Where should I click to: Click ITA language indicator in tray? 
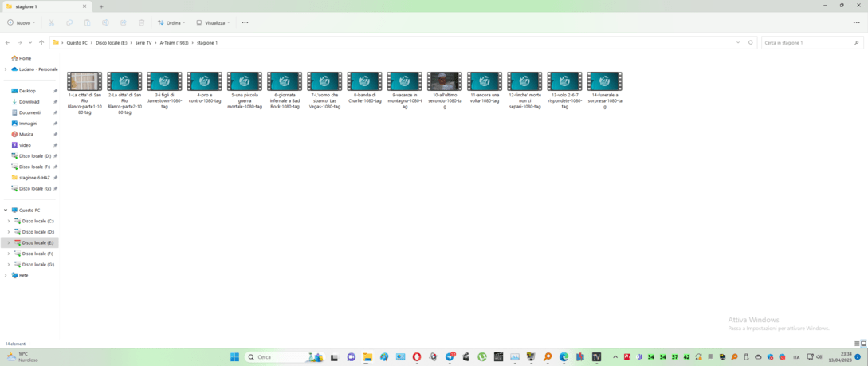click(796, 357)
